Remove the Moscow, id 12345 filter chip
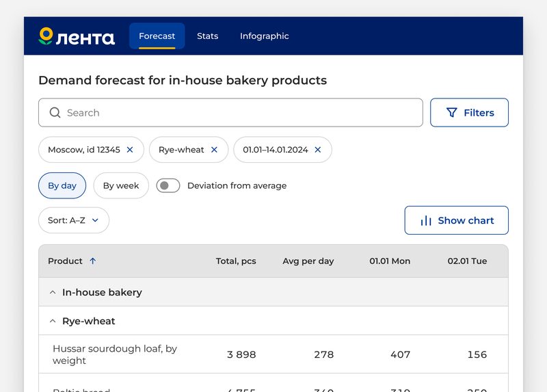The width and height of the screenshot is (547, 392). tap(130, 149)
